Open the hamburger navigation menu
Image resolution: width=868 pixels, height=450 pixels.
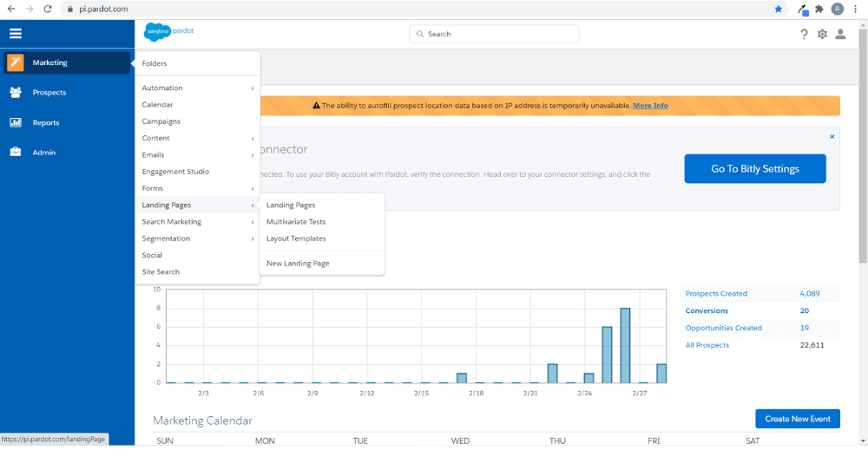tap(16, 34)
